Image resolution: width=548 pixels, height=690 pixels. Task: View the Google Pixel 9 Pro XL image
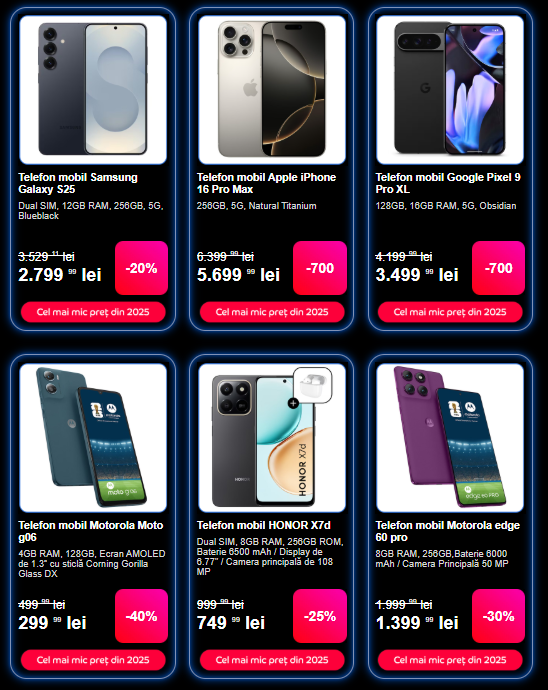tap(450, 90)
